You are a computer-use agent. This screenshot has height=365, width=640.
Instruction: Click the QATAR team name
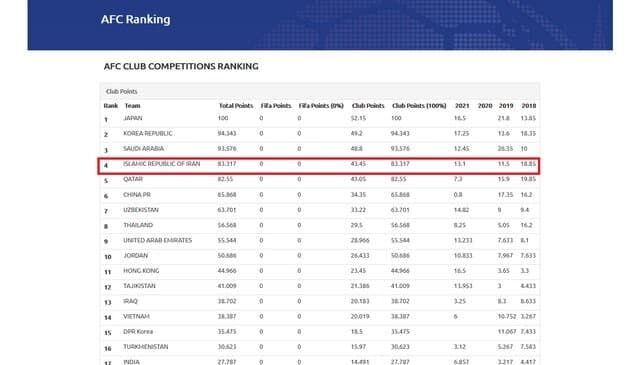(133, 179)
